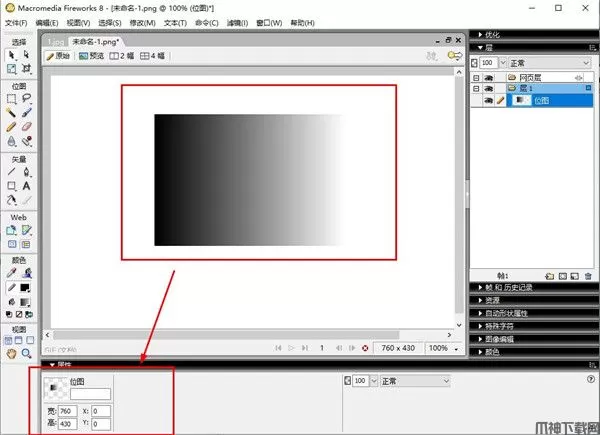The image size is (600, 435).
Task: Select the Hand tool
Action: click(11, 353)
